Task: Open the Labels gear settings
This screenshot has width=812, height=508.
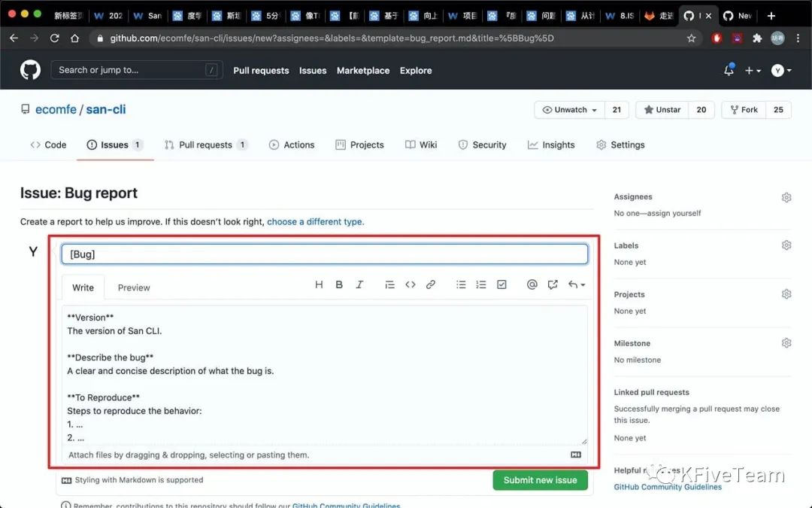Action: coord(786,245)
